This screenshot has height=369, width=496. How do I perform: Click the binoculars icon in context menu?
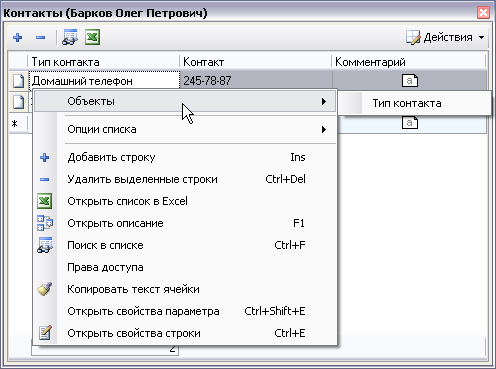coord(45,245)
